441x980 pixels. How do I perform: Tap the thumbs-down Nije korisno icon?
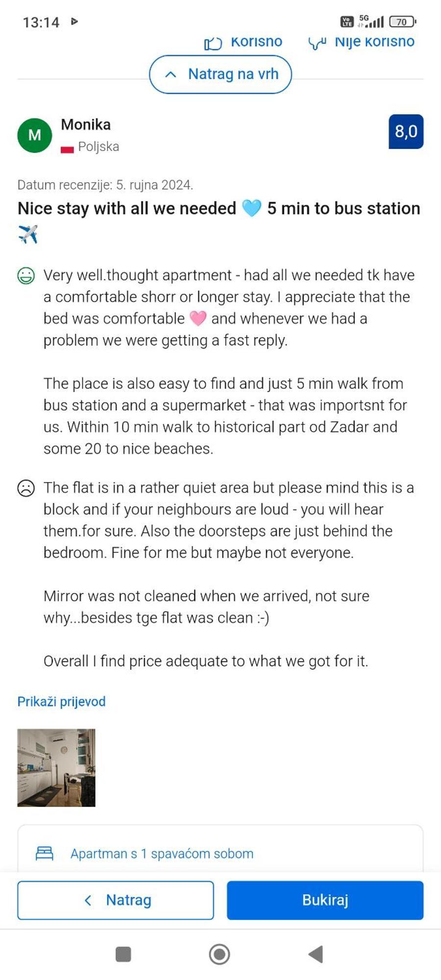pyautogui.click(x=317, y=44)
